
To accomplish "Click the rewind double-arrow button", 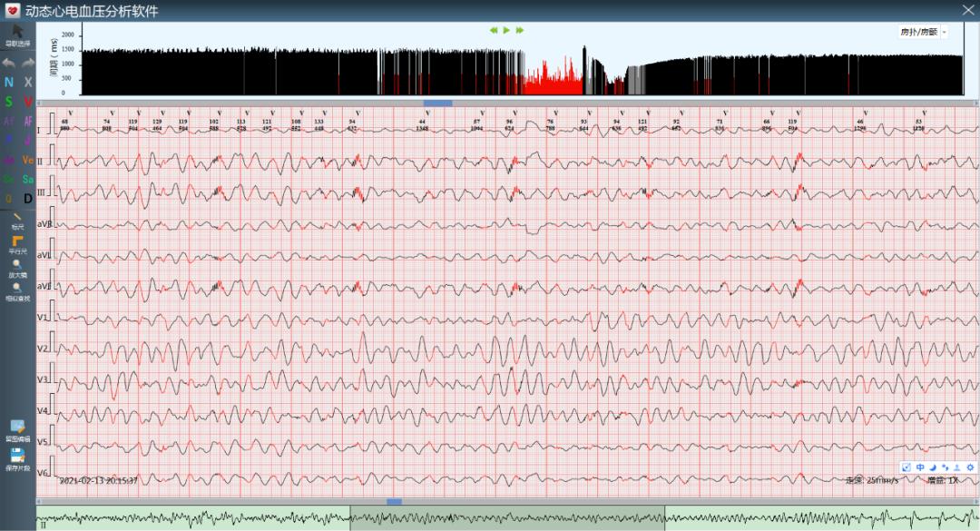I will pyautogui.click(x=494, y=30).
